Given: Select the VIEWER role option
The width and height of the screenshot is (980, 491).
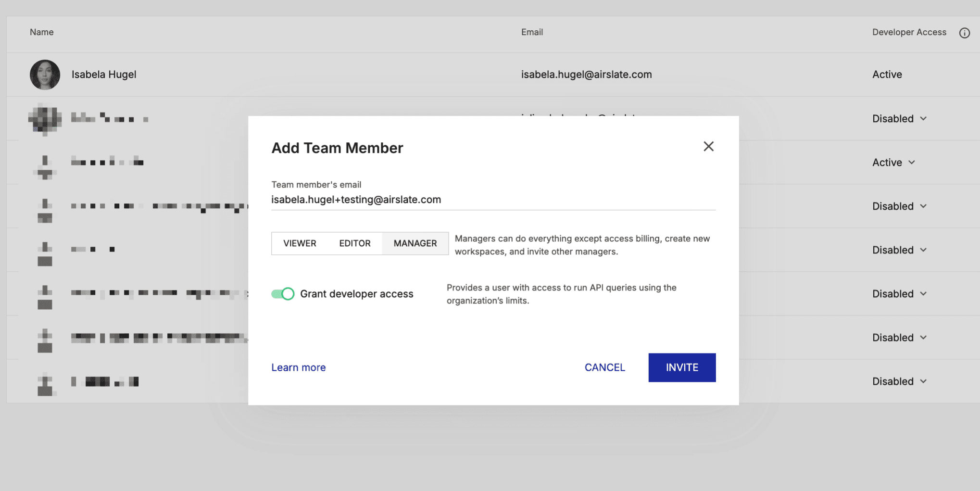Looking at the screenshot, I should (x=300, y=243).
